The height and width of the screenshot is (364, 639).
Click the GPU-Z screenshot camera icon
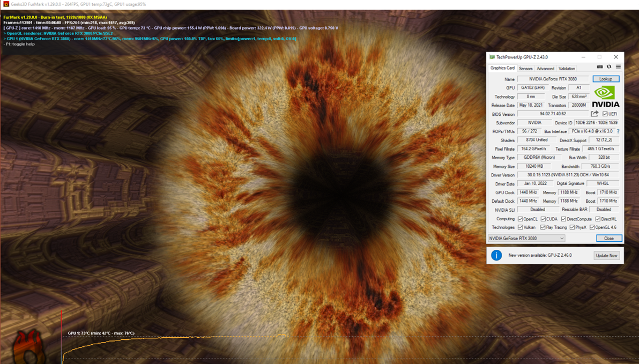[x=600, y=67]
